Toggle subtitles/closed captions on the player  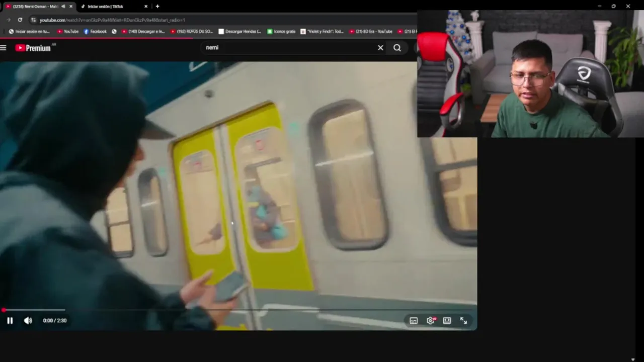(x=414, y=321)
